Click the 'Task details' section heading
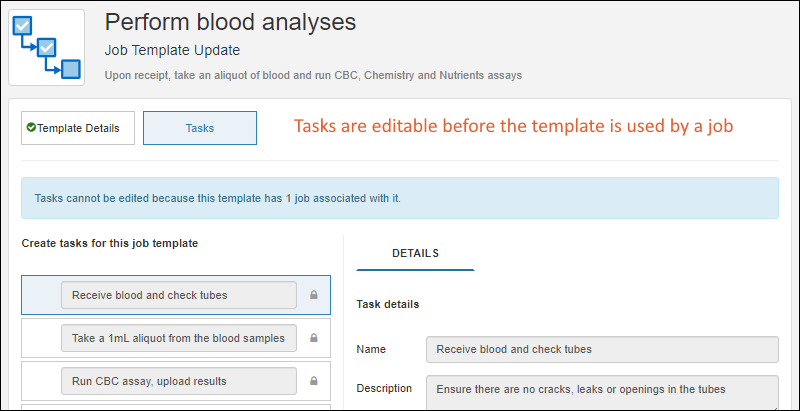Viewport: 800px width, 411px height. pyautogui.click(x=388, y=304)
